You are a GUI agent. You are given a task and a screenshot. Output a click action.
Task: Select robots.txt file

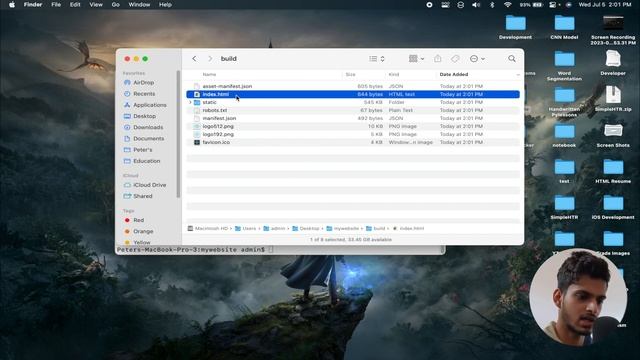point(353,110)
